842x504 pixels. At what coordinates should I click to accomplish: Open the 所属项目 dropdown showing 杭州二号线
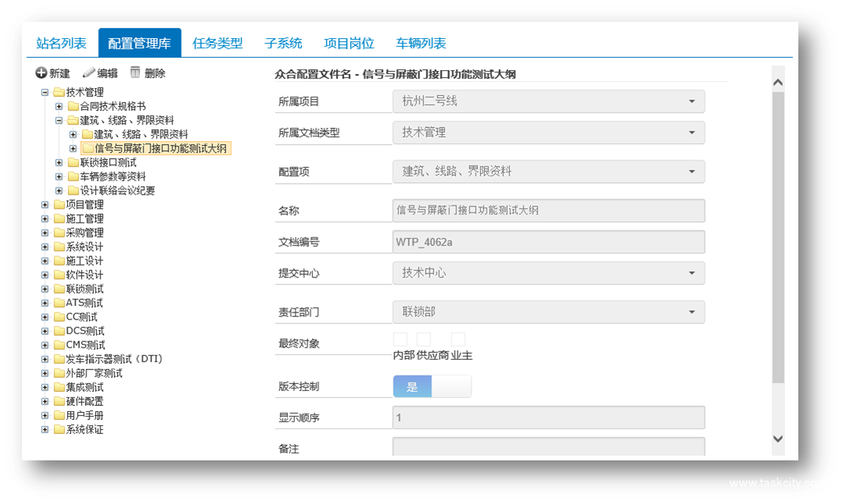click(548, 101)
